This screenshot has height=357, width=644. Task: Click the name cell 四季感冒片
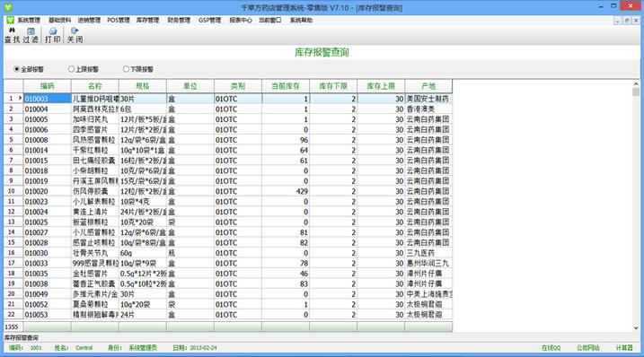coord(95,130)
